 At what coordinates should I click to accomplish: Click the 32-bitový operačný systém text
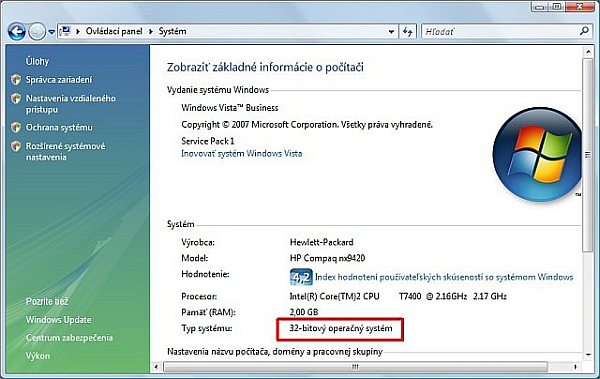tap(341, 328)
